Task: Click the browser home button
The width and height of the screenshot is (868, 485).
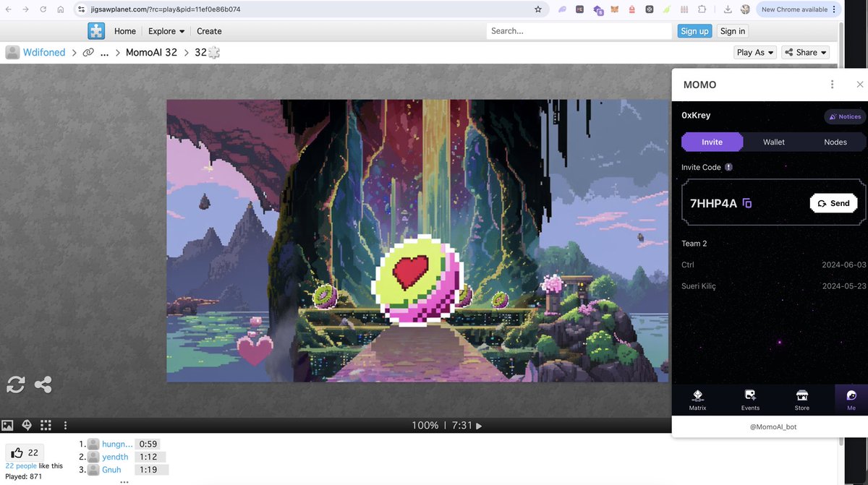Action: 61,9
